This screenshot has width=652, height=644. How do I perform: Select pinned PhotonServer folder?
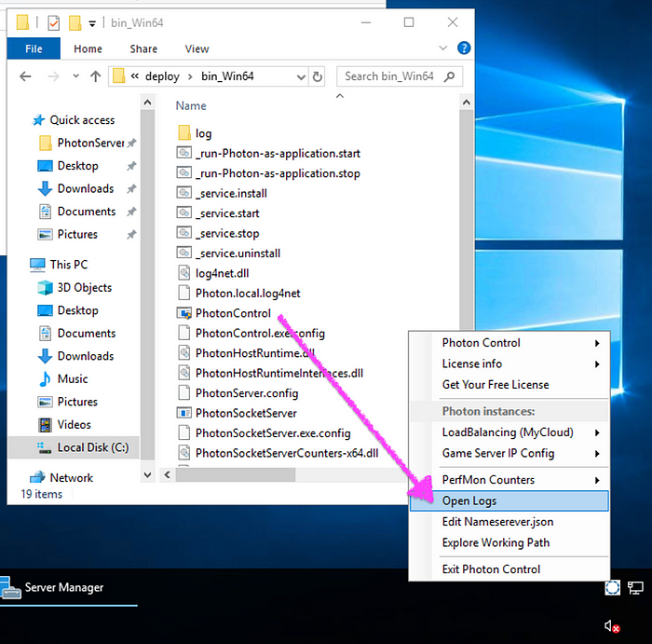click(x=82, y=144)
